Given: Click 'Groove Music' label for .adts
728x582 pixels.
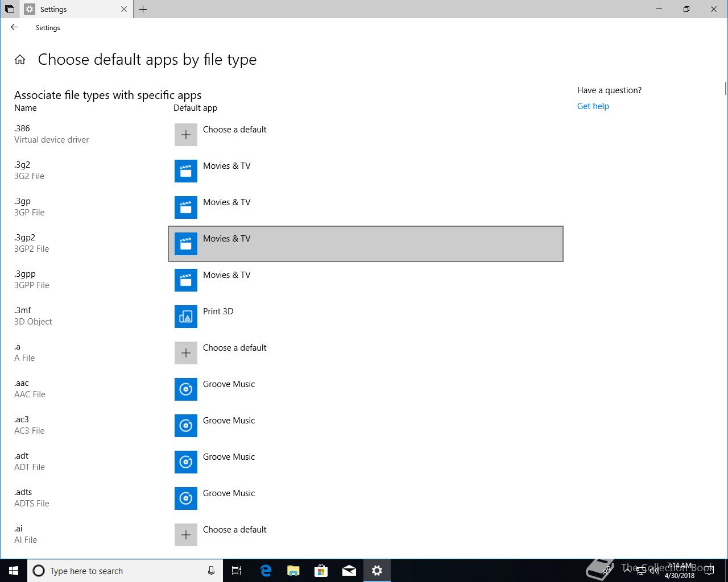Looking at the screenshot, I should [x=229, y=493].
